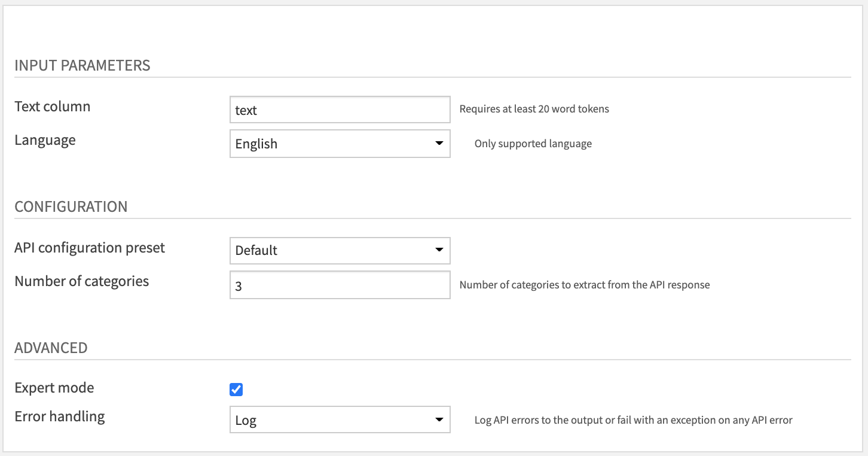Click the CONFIGURATION section header
The width and height of the screenshot is (868, 456).
[x=71, y=206]
